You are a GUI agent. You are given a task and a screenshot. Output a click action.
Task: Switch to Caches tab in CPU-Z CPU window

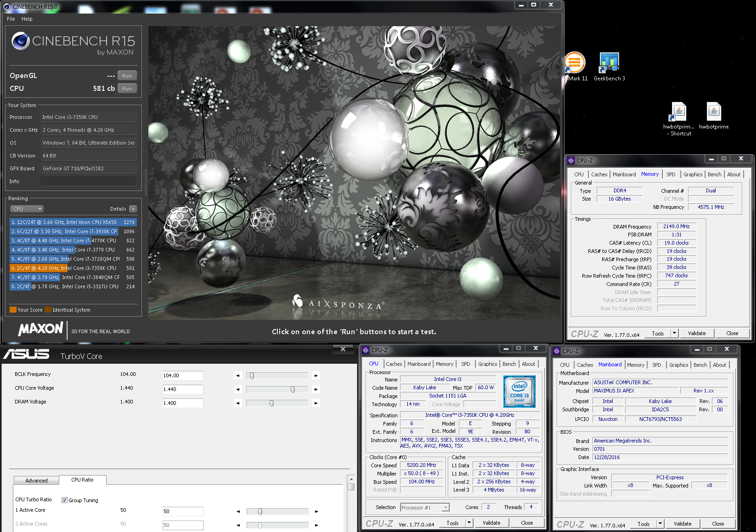click(x=394, y=364)
